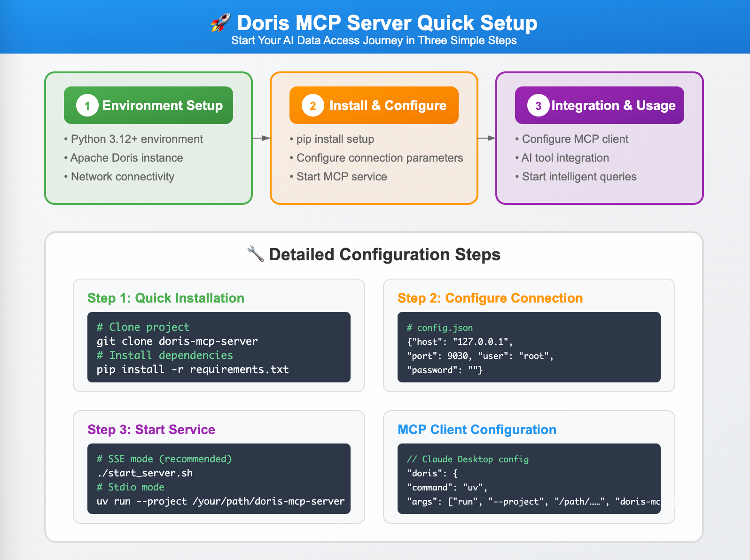This screenshot has width=750, height=560.
Task: Select the Integration & Usage header
Action: click(600, 105)
